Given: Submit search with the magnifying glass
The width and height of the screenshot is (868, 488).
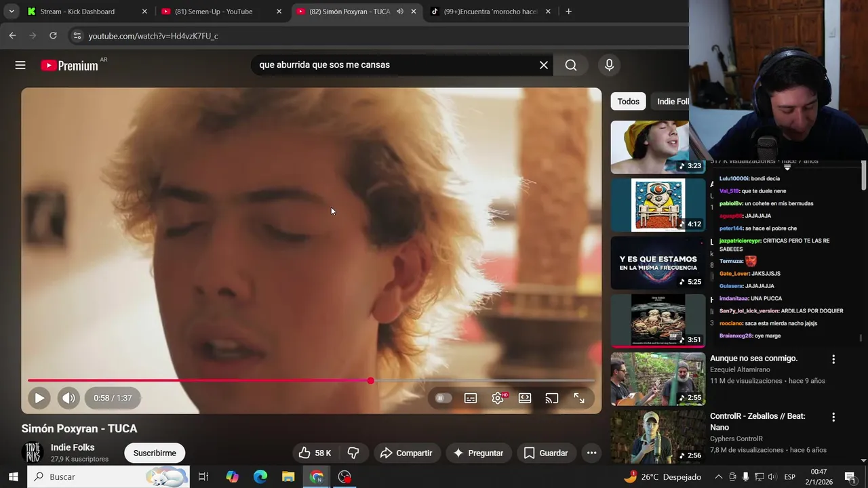Looking at the screenshot, I should click(x=571, y=65).
